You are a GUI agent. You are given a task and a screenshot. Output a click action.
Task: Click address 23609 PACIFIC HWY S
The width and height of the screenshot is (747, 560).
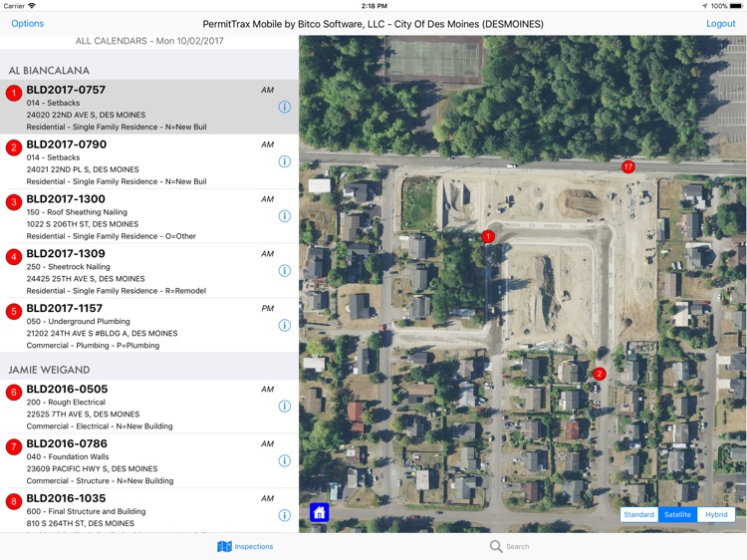(92, 468)
